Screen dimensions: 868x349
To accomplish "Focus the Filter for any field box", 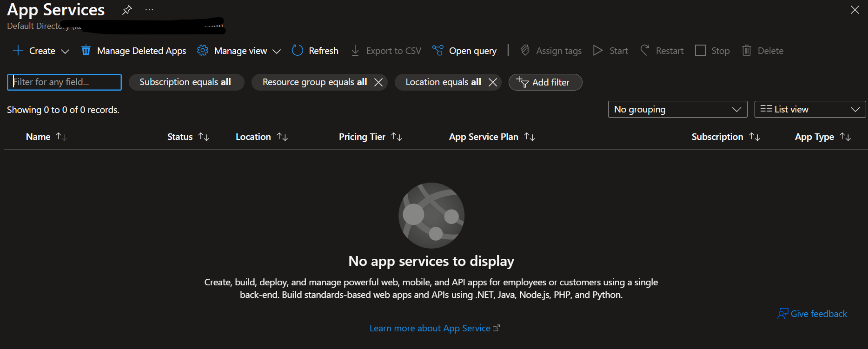I will (64, 82).
